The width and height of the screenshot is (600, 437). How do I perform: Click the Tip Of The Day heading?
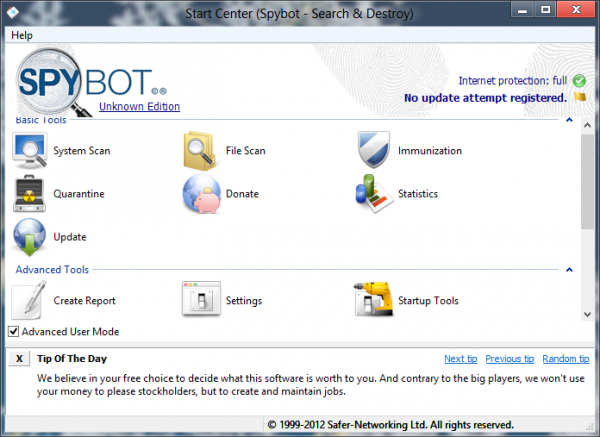[x=72, y=359]
